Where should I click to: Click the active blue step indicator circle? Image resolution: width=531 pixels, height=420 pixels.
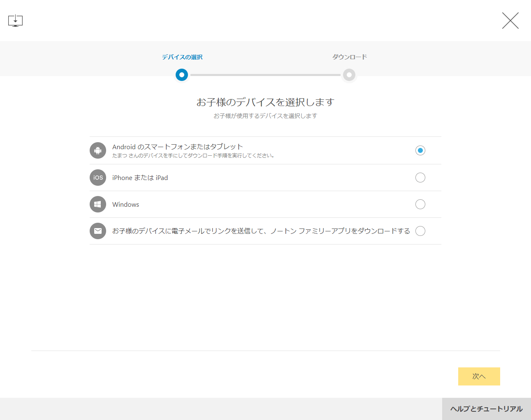(182, 75)
